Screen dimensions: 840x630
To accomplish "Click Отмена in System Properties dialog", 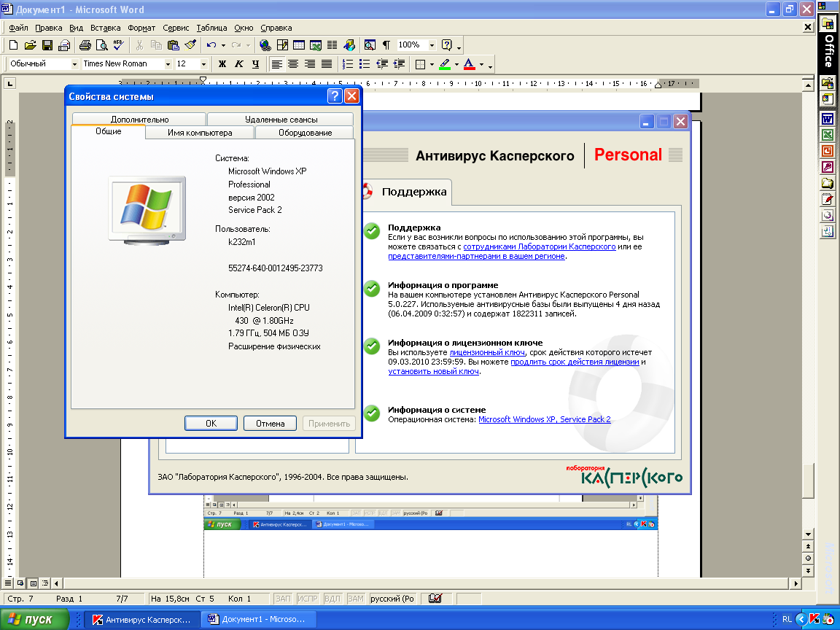I will click(x=270, y=423).
